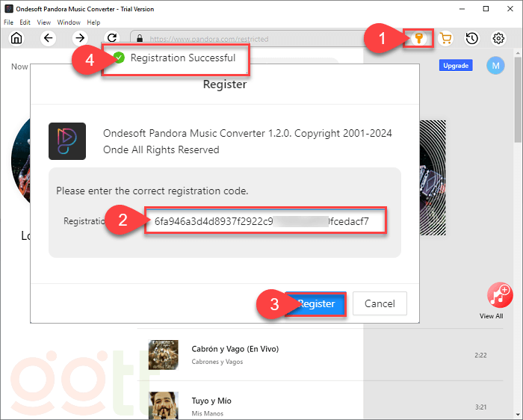Open the Window menu
523x420 pixels.
pos(69,22)
